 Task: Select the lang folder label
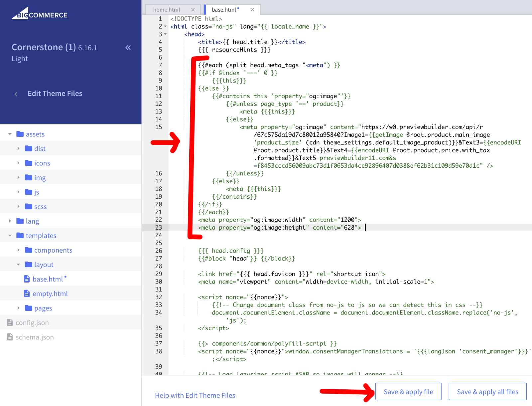(32, 221)
